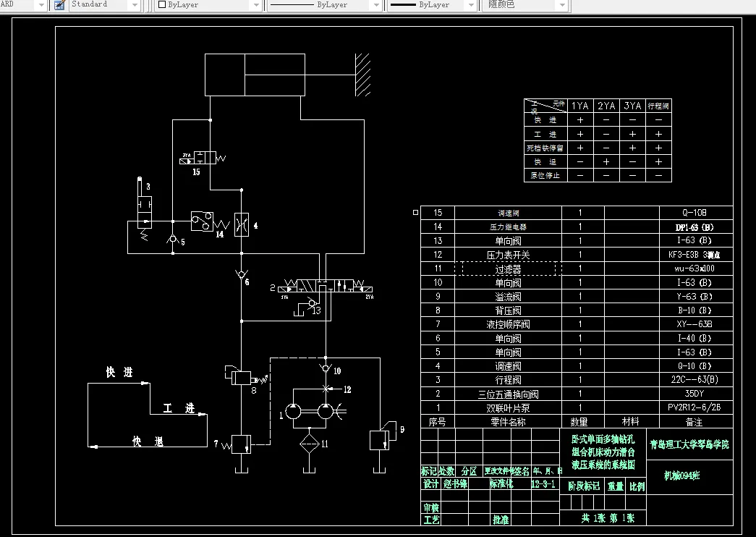Select model DP1-63 (B)
756x537 pixels.
tap(695, 227)
